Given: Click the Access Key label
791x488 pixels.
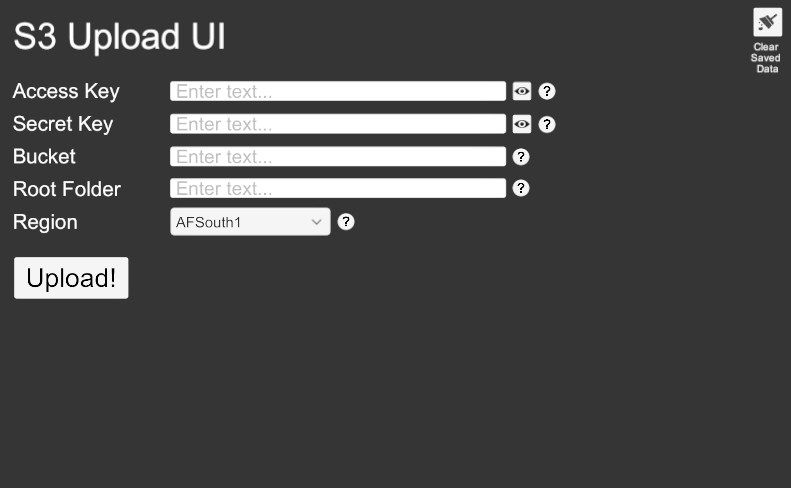Looking at the screenshot, I should point(66,92).
